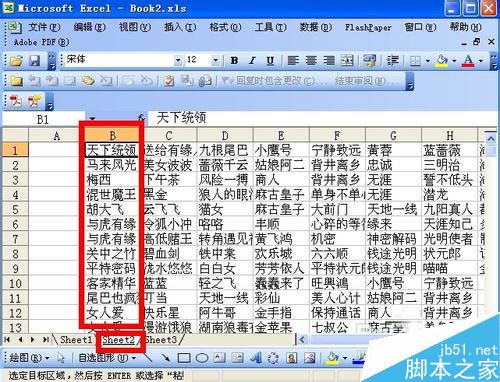Open the 帮助(H) menu
This screenshot has height=382, width=500.
466,27
